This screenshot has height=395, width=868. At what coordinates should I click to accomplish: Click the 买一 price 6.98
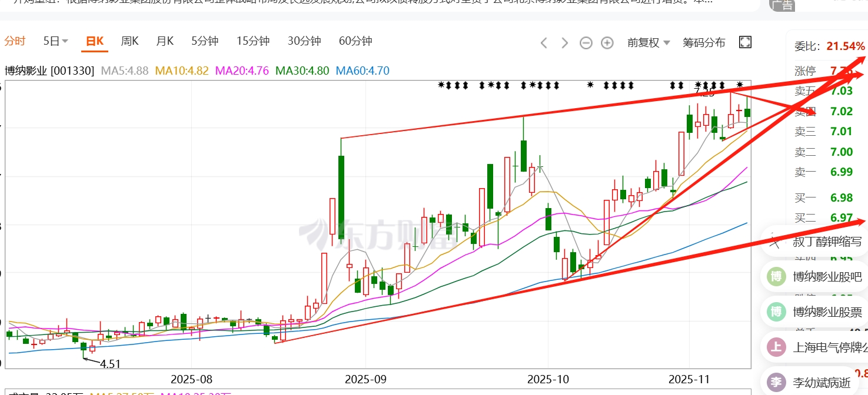pyautogui.click(x=842, y=198)
